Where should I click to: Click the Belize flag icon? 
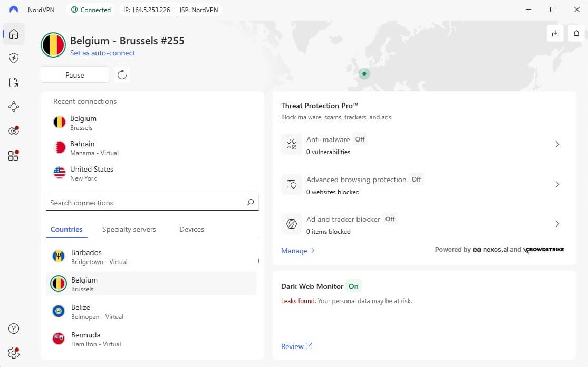59,311
